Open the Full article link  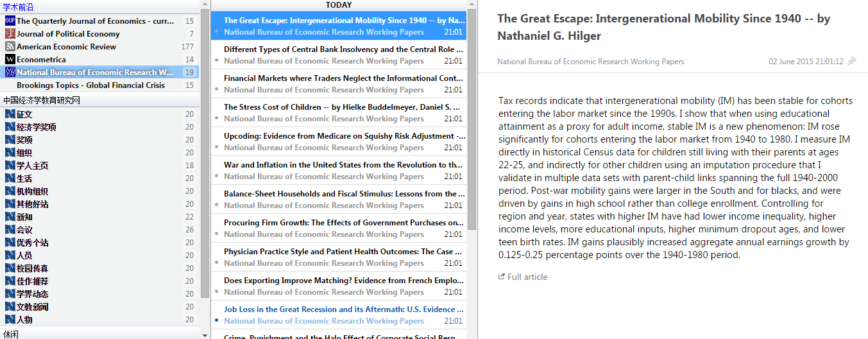click(x=527, y=277)
